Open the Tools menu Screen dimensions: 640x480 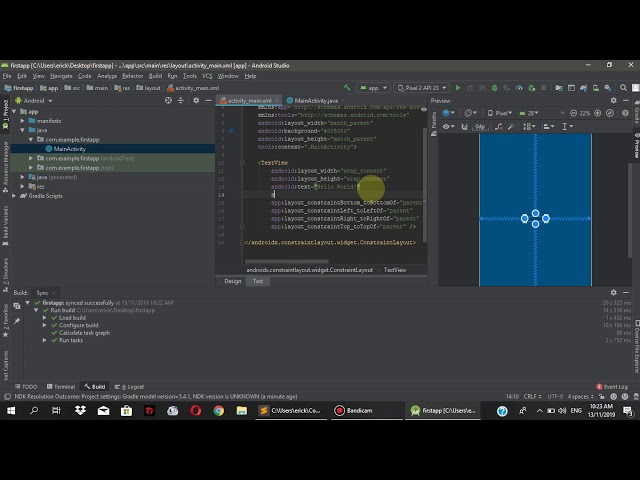coord(189,76)
